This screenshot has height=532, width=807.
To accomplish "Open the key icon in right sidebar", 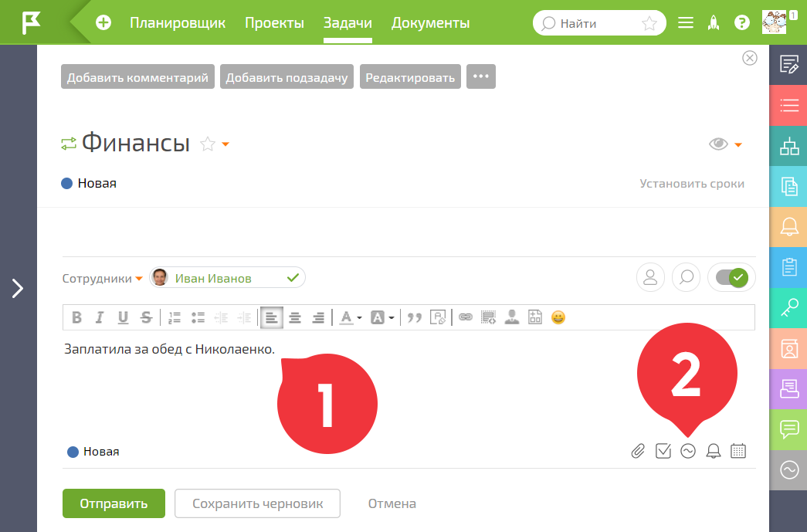I will tap(789, 307).
